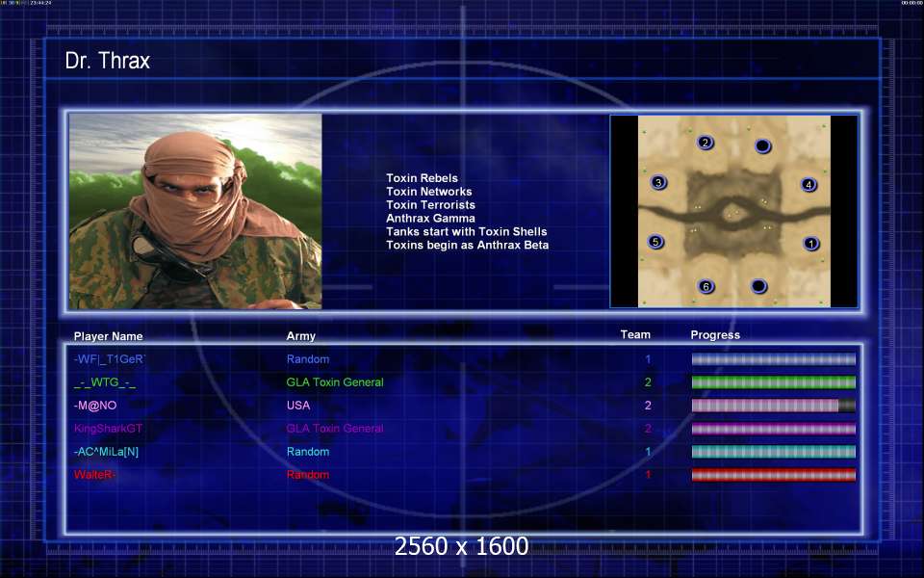The height and width of the screenshot is (578, 924).
Task: Select player _-_WTG_-_ in the list
Action: tap(105, 382)
